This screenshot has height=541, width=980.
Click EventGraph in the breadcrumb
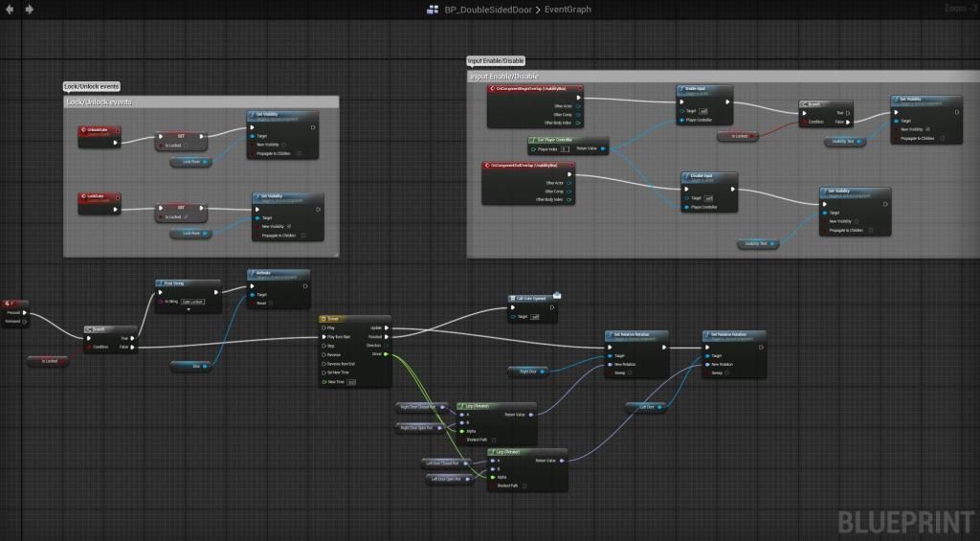(x=568, y=10)
